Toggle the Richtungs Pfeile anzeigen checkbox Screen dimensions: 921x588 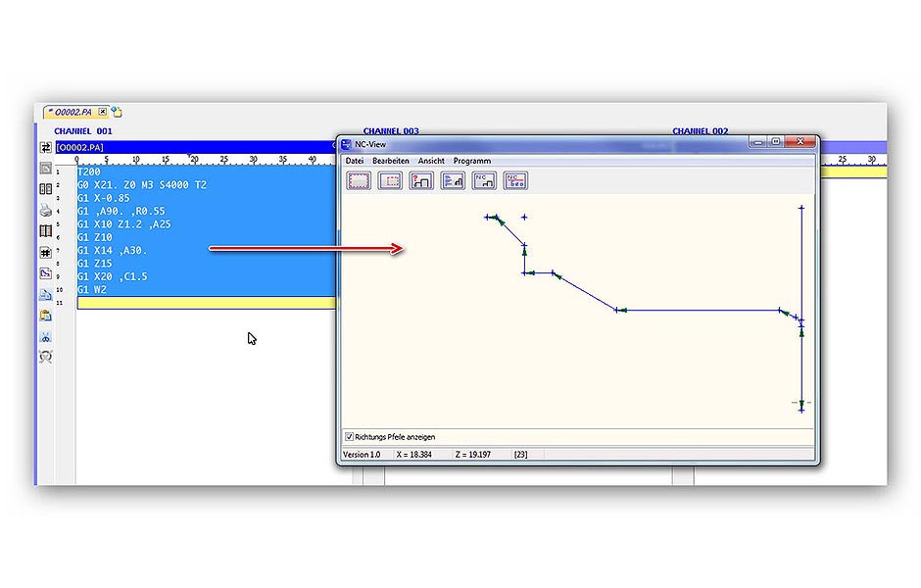click(x=350, y=437)
